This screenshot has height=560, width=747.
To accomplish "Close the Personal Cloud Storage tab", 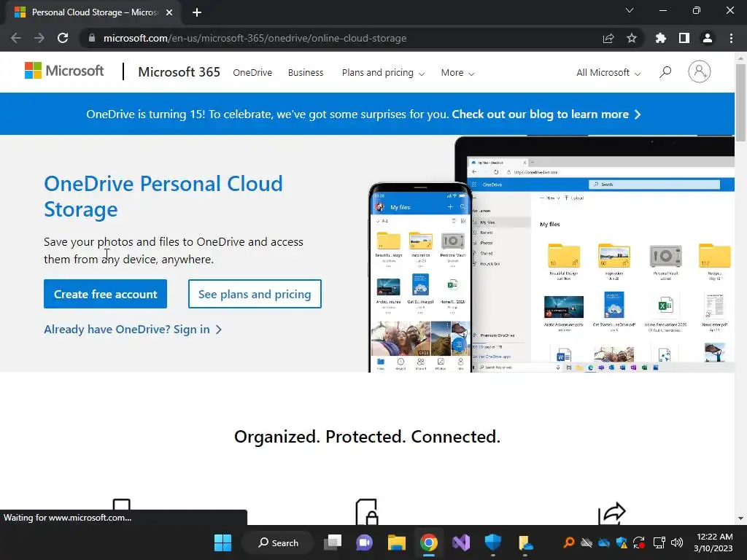I will pyautogui.click(x=169, y=12).
